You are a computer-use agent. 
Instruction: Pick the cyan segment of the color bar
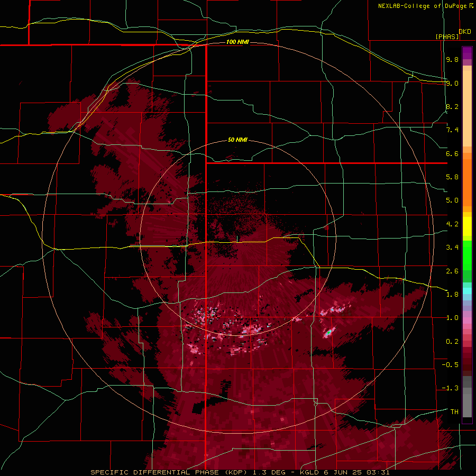tap(467, 291)
